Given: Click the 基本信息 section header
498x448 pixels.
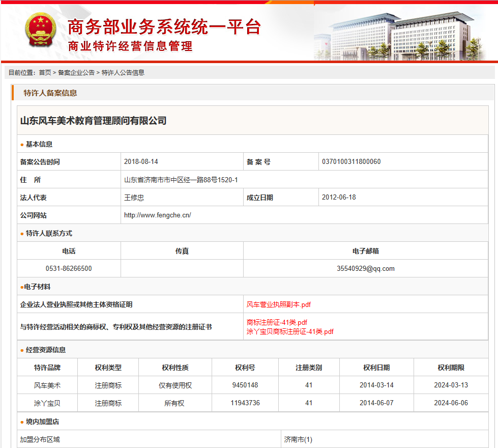Looking at the screenshot, I should click(39, 145).
